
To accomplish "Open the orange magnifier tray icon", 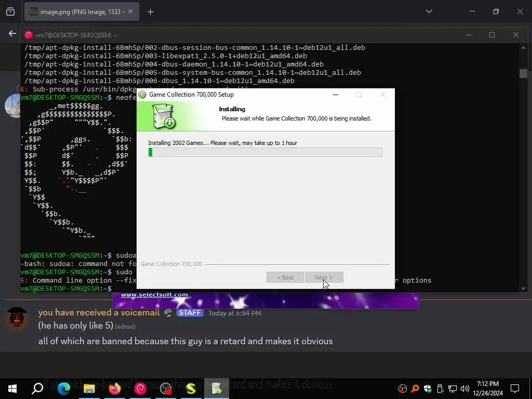I will coord(415,389).
